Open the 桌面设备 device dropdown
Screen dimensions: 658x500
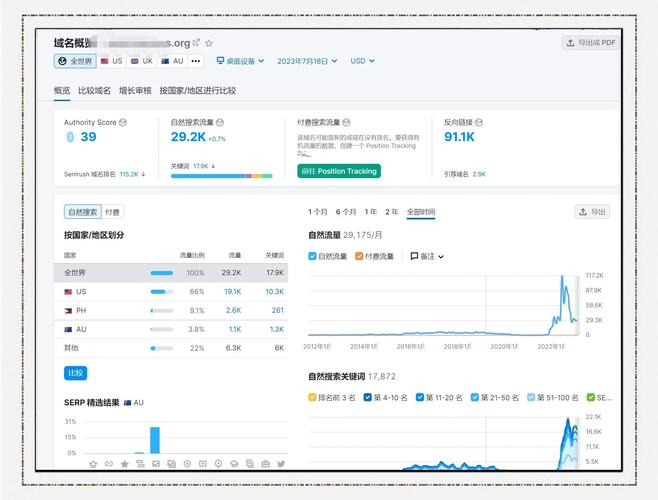click(x=240, y=61)
